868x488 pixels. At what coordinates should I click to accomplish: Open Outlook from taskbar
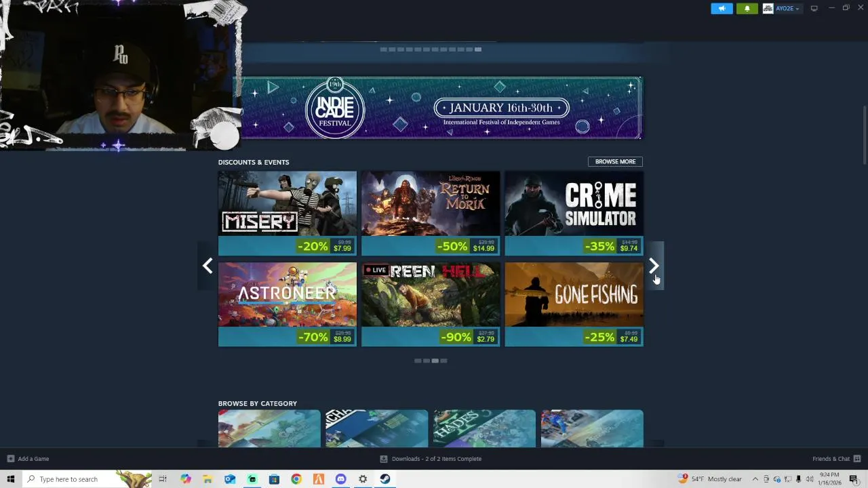click(230, 479)
